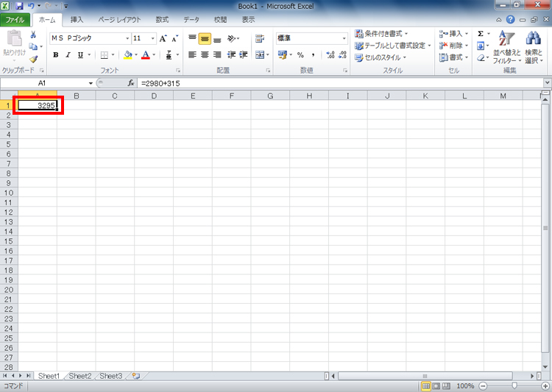
Task: Click the Decrease Font Size icon
Action: click(174, 38)
